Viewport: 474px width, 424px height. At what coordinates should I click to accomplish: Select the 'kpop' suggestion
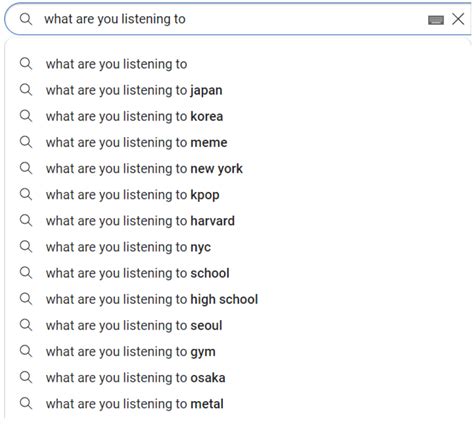pos(238,195)
